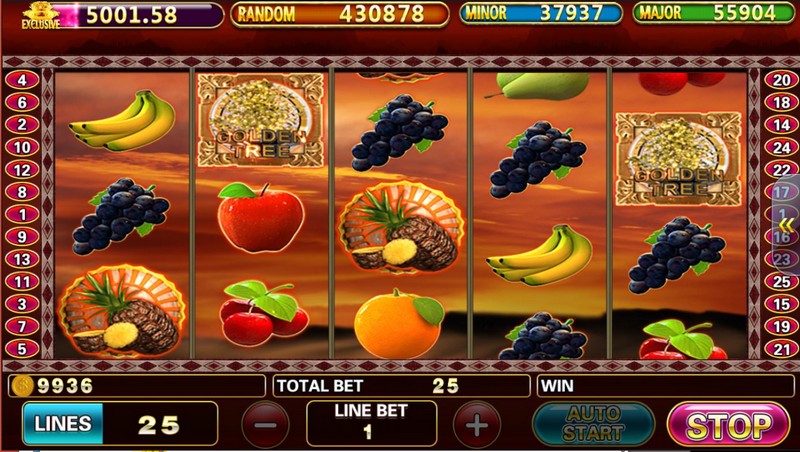Click the Exclusive logo icon
The width and height of the screenshot is (800, 452).
click(x=41, y=15)
